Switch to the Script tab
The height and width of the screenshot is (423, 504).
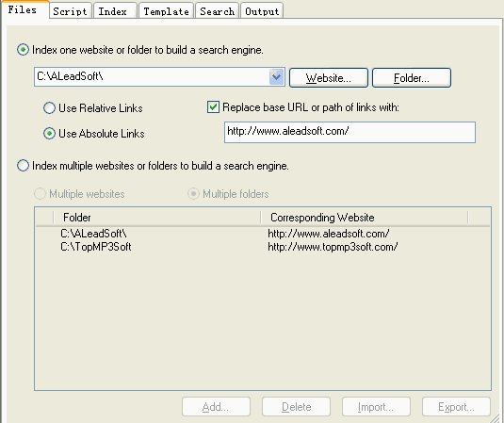tap(70, 11)
